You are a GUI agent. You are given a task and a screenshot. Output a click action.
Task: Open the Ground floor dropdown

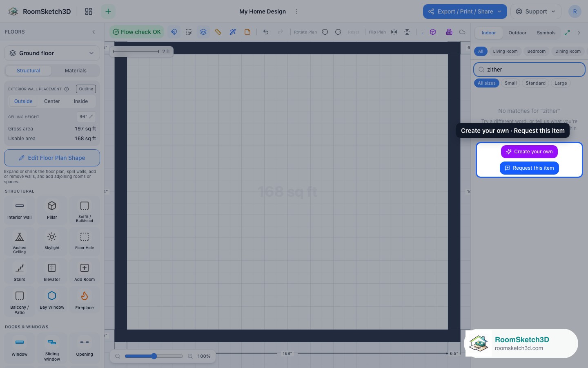coord(52,53)
